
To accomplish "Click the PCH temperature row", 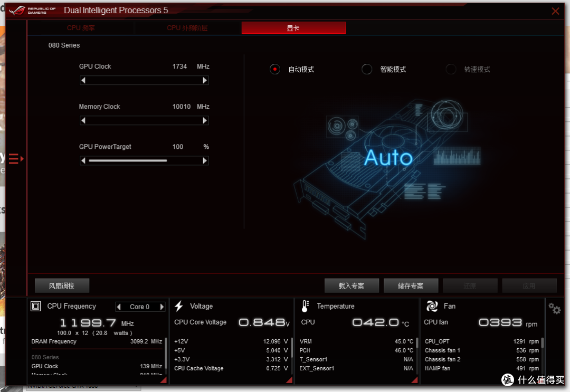I will click(356, 350).
